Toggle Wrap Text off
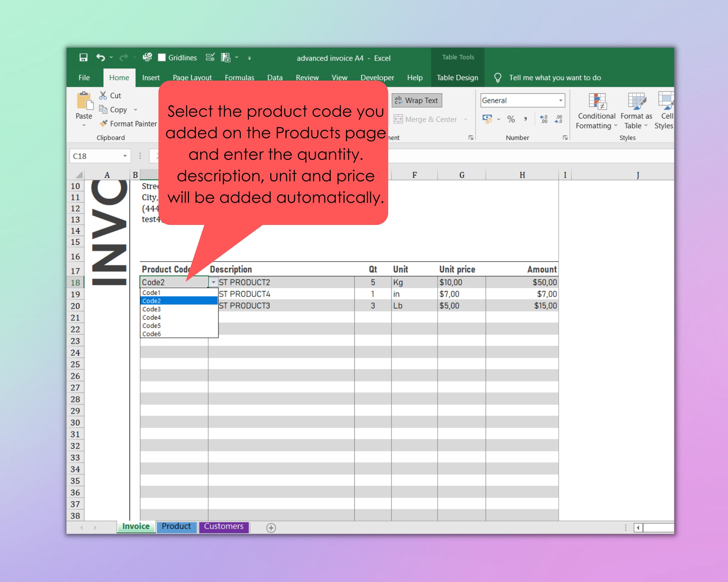The image size is (728, 582). point(416,100)
